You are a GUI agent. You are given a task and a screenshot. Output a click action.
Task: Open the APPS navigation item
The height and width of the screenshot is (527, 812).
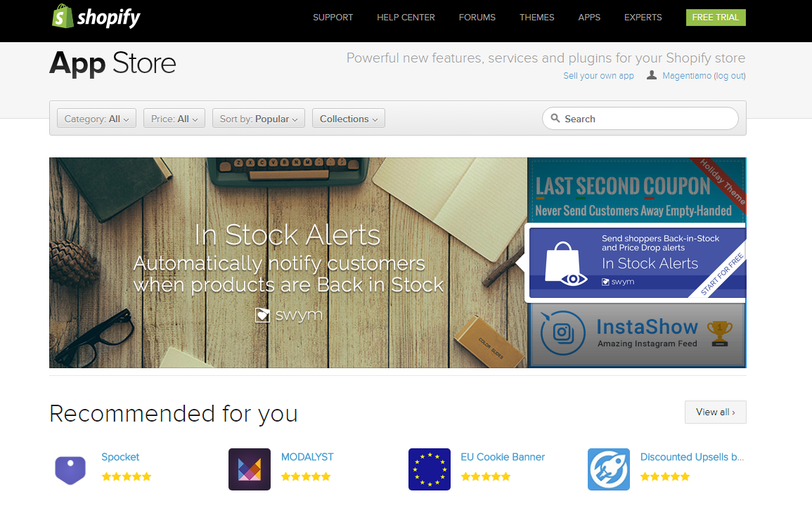coord(589,17)
